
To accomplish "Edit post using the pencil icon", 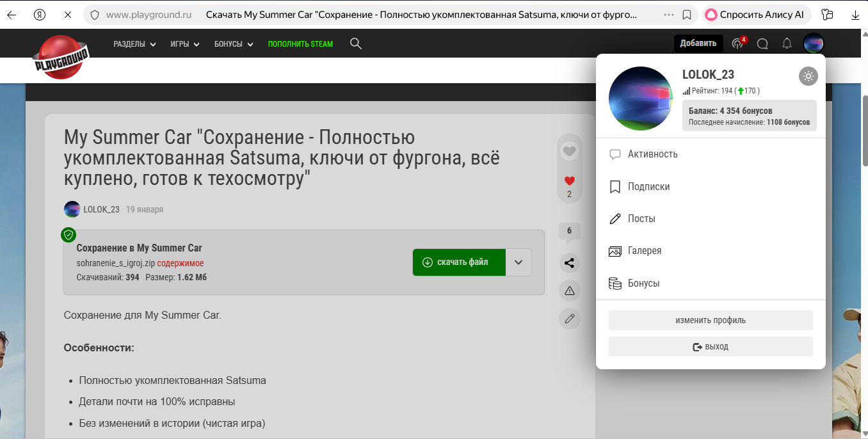I will [x=569, y=318].
